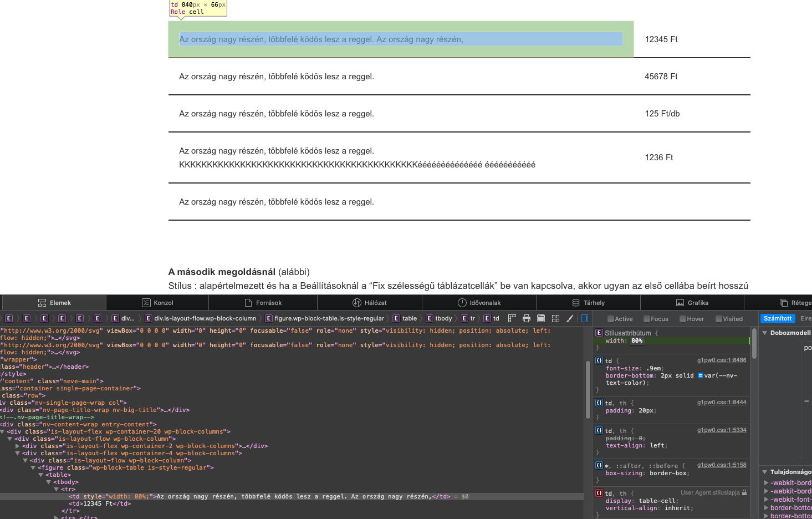Click the E icon of tbody breadcrumb

point(430,318)
